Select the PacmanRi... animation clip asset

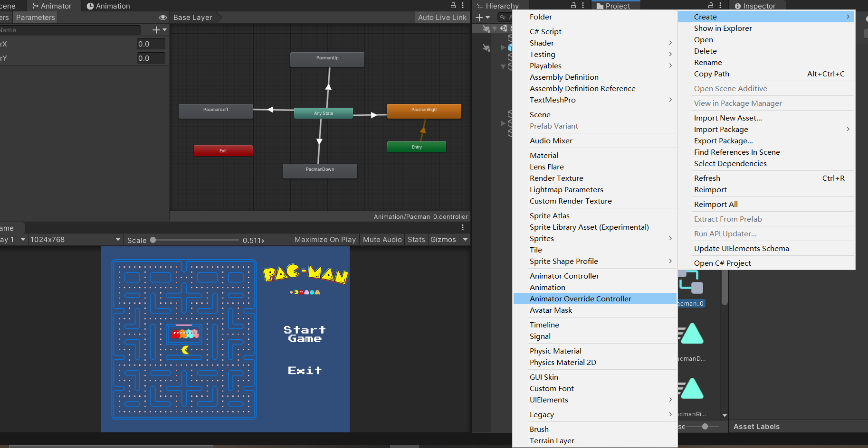coord(691,389)
